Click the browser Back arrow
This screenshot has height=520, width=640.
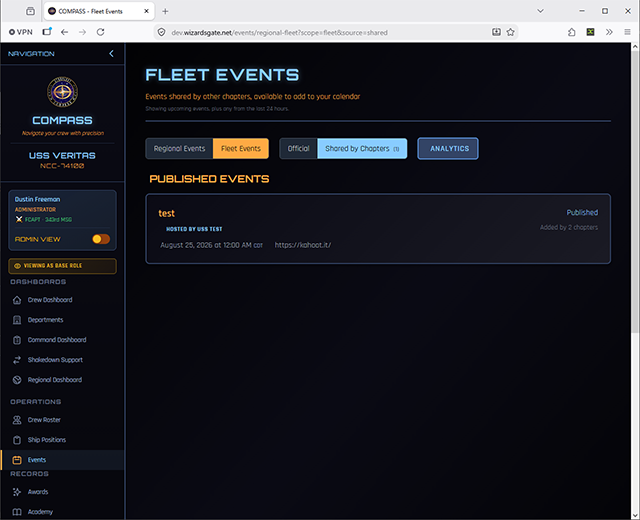64,32
